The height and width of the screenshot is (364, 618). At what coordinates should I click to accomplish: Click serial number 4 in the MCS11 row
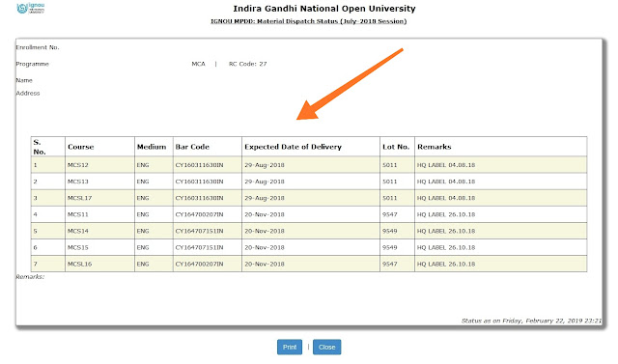[36, 214]
